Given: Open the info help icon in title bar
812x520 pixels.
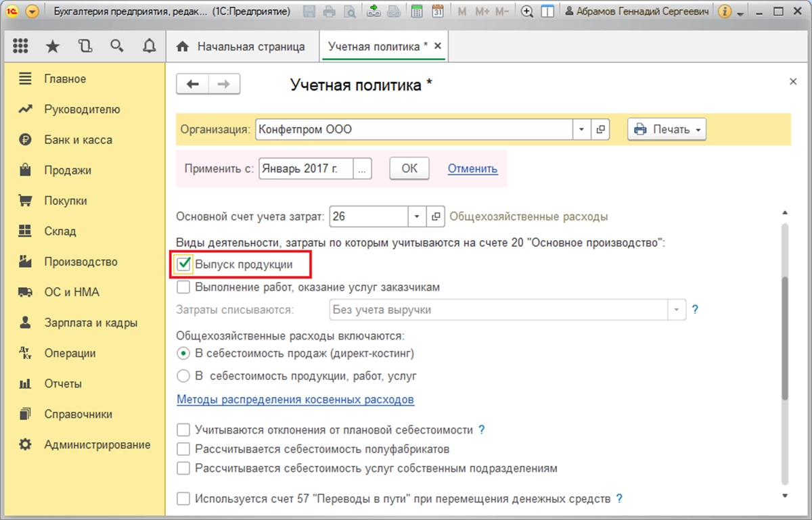Looking at the screenshot, I should click(725, 11).
